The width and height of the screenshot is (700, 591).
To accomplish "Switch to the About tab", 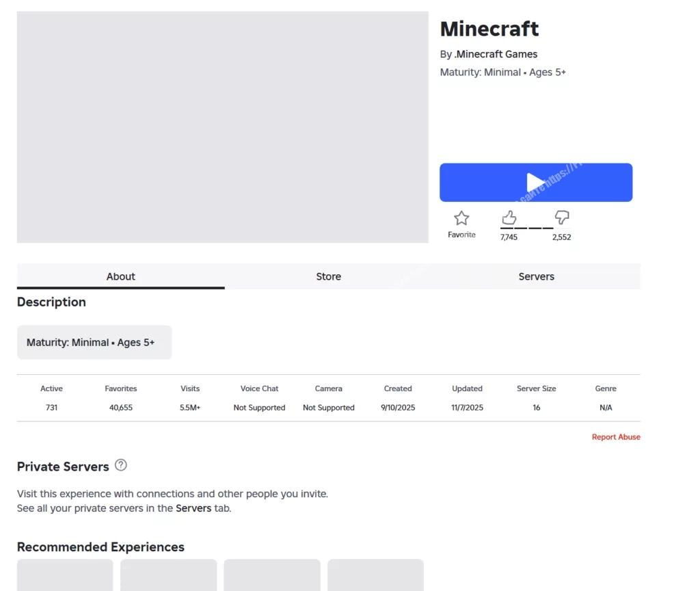I will 120,276.
